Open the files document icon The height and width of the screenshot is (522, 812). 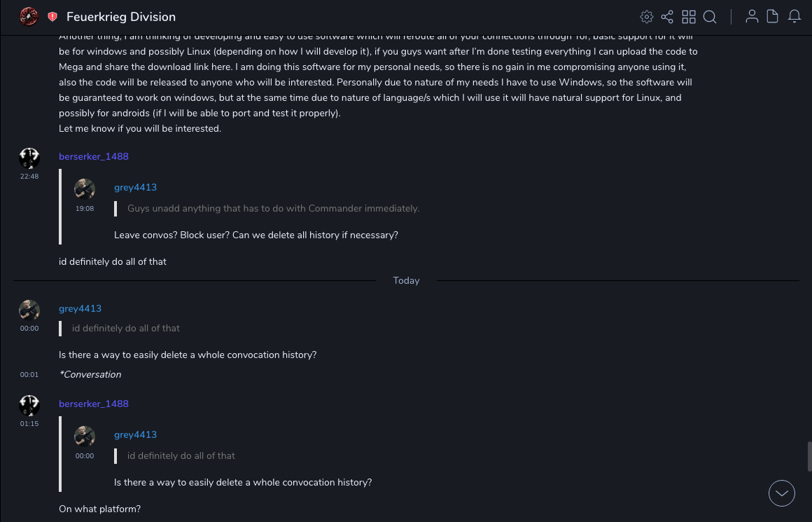pyautogui.click(x=773, y=17)
